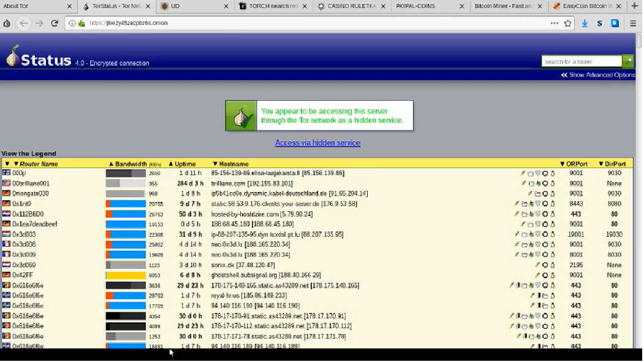Click the flag icon beside 0x112B6D0
This screenshot has height=362, width=644.
[x=6, y=214]
